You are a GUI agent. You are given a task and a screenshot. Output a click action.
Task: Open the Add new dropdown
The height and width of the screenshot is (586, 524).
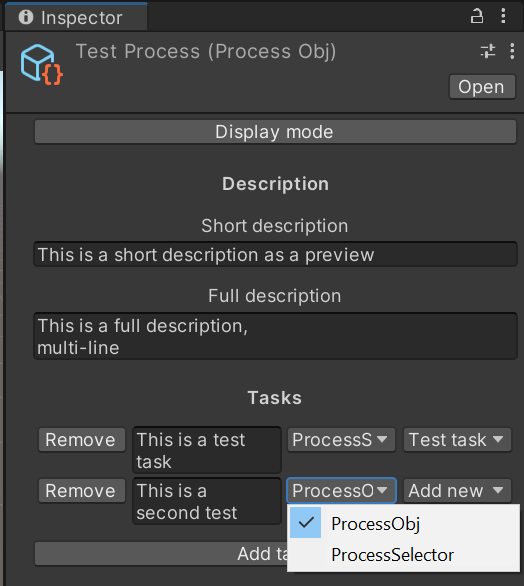tap(457, 491)
